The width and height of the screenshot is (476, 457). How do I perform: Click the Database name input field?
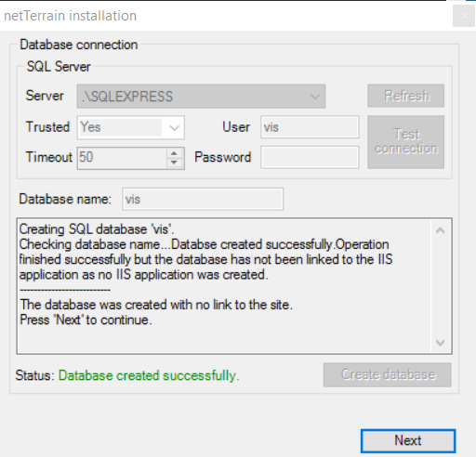[x=203, y=199]
